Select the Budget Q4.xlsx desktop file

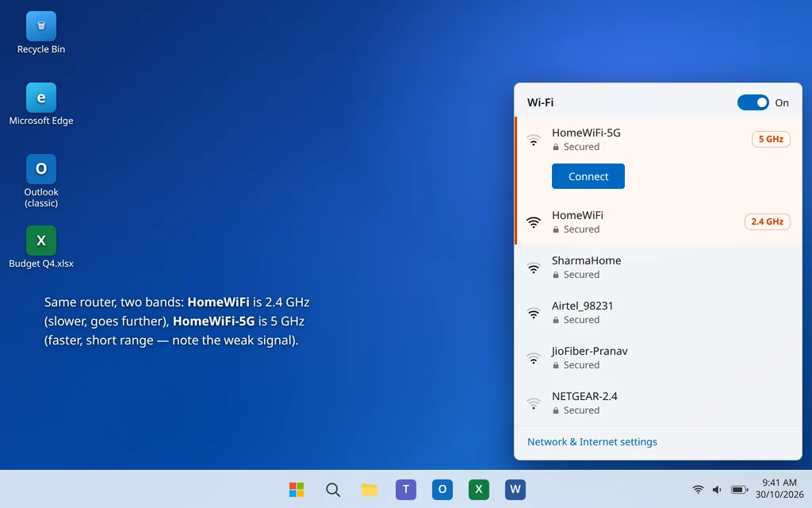(41, 248)
